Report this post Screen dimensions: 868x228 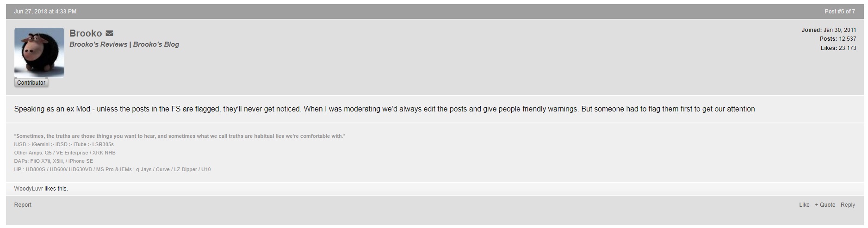23,205
